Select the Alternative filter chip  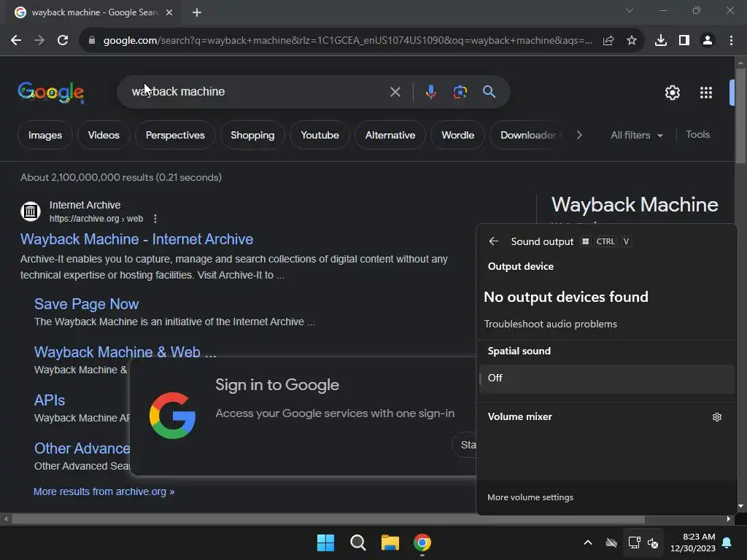coord(390,135)
